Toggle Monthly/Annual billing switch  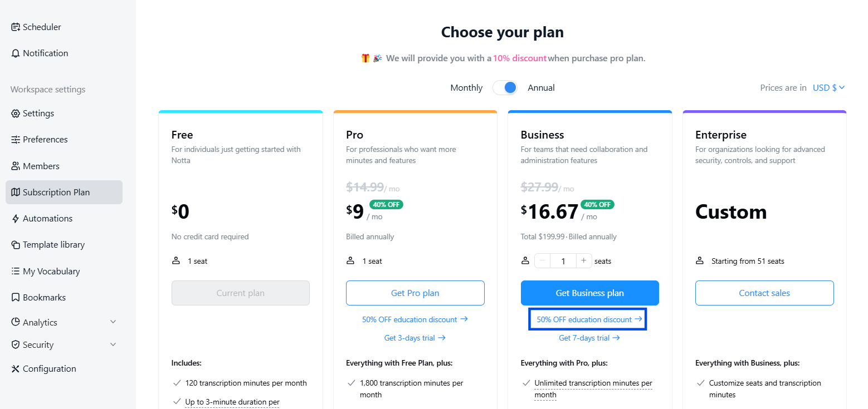pos(505,88)
